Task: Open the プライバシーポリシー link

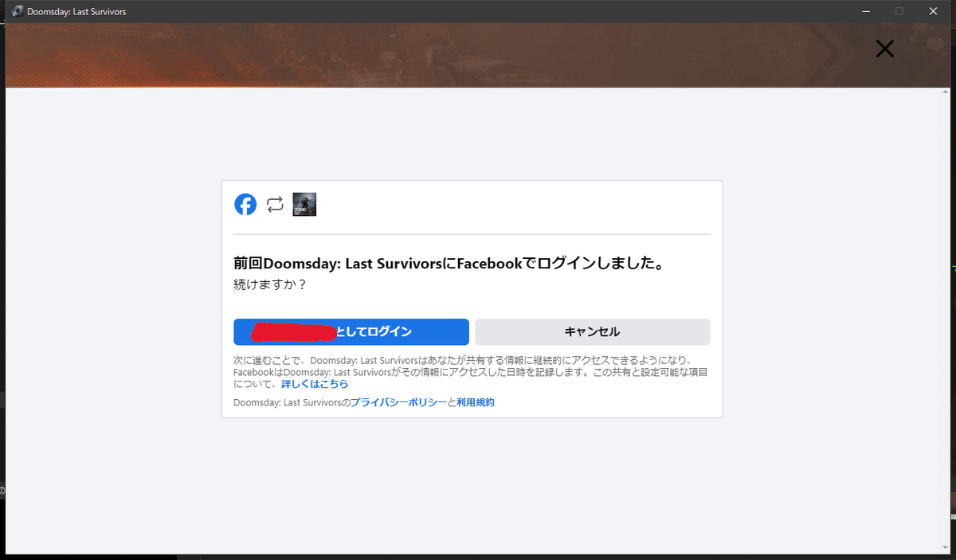Action: tap(399, 402)
